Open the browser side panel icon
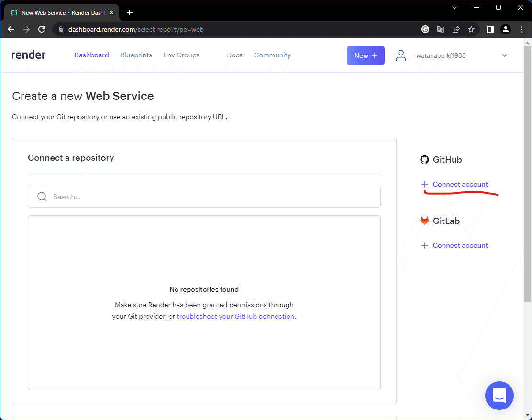The image size is (532, 420). click(490, 29)
